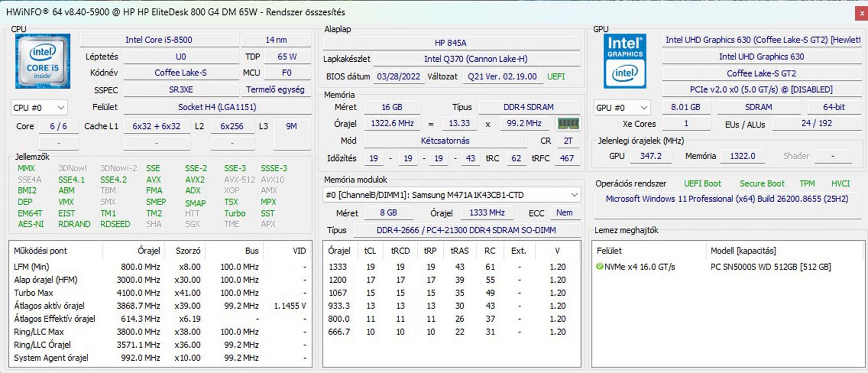Select the Ring/LLC Max row

[x=160, y=332]
